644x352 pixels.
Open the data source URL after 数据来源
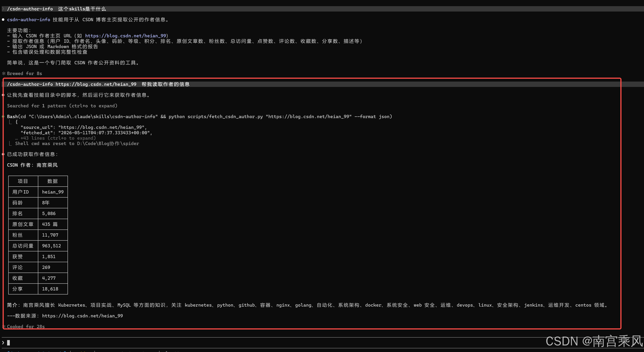point(83,316)
